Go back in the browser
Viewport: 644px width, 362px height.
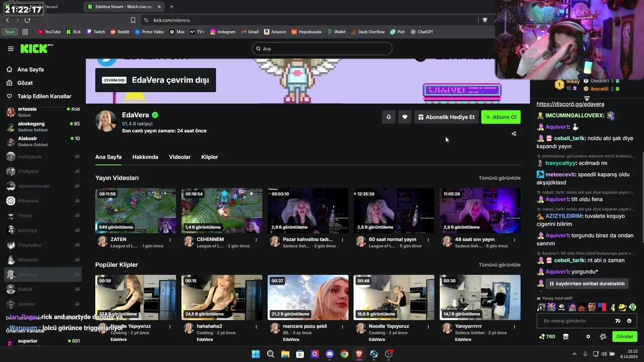[x=7, y=20]
